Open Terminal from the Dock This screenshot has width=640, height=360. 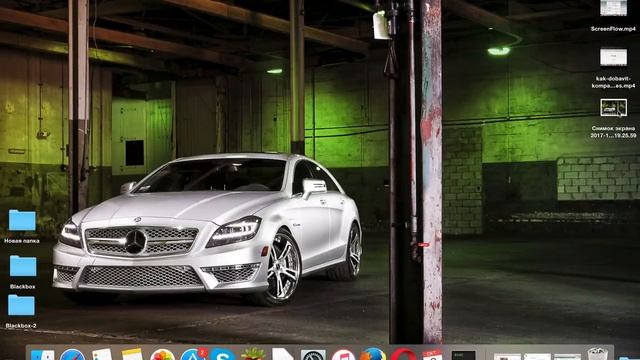(463, 355)
